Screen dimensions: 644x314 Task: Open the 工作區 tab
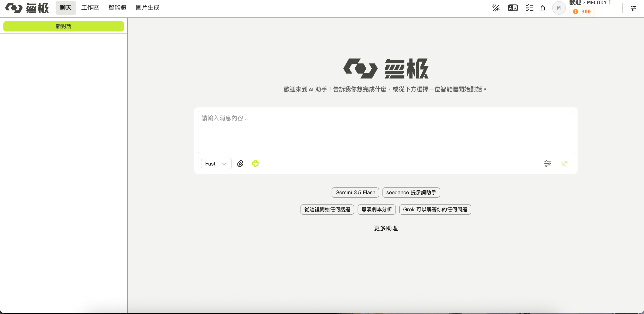(x=90, y=8)
